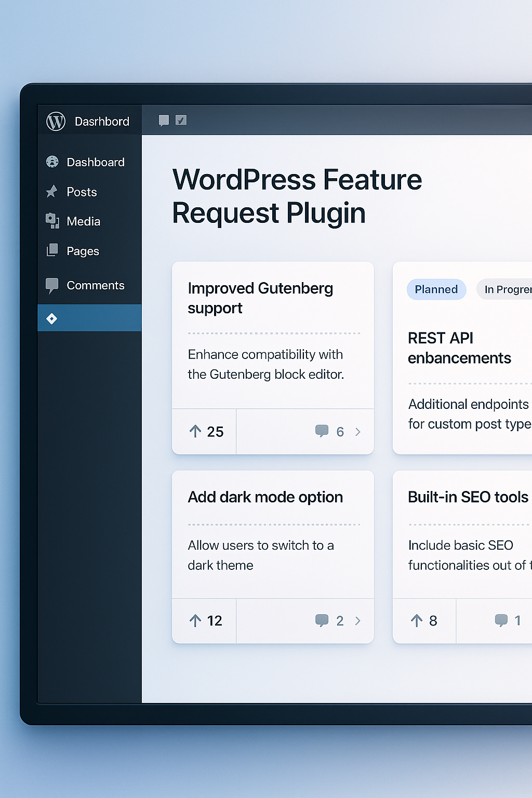
Task: Click WordPress Feature Request Plugin heading
Action: point(297,196)
